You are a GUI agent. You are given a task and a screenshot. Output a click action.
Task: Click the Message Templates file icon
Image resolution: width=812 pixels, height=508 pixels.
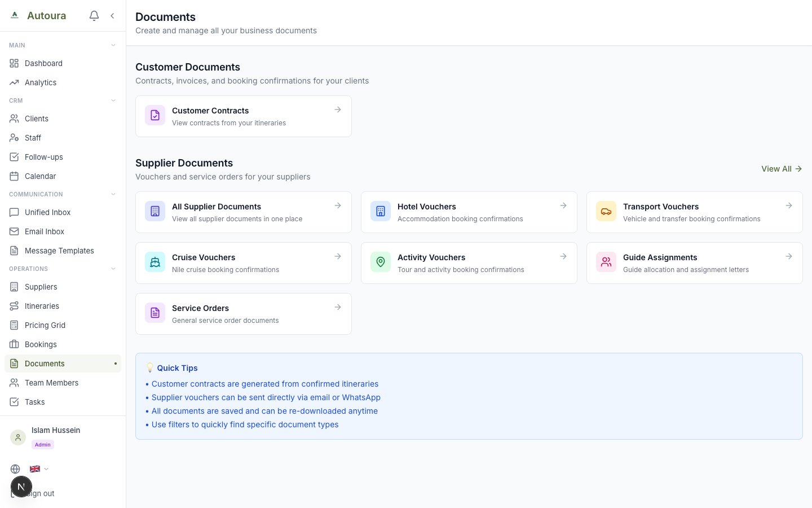pyautogui.click(x=14, y=251)
